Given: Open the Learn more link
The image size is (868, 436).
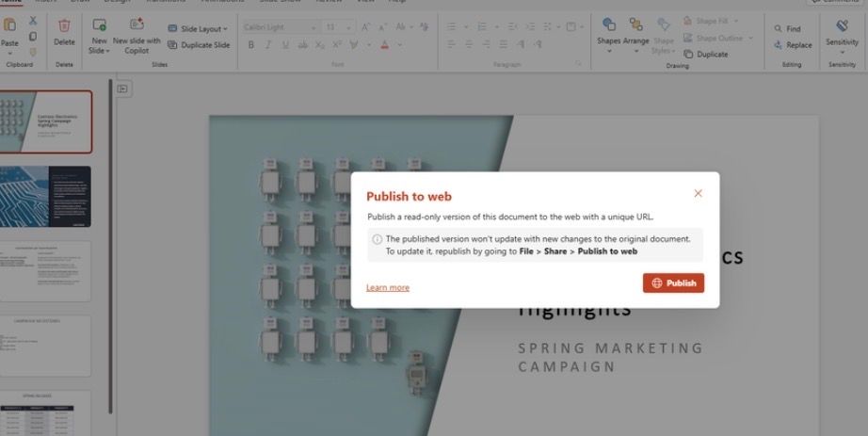Looking at the screenshot, I should click(x=388, y=287).
